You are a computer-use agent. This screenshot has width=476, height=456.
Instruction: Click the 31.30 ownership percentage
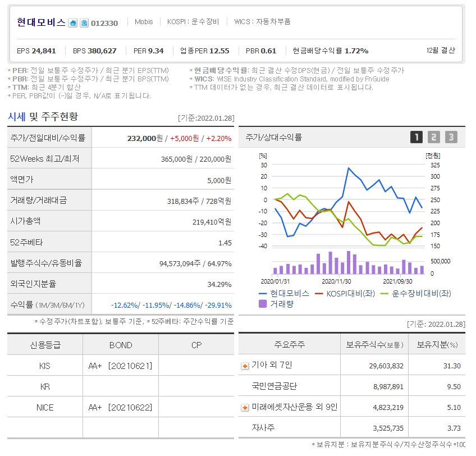(x=452, y=366)
